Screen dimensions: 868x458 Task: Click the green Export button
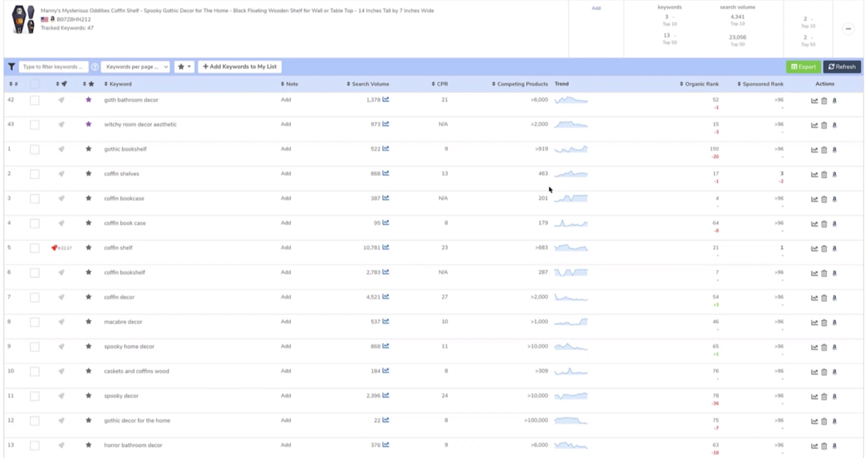pyautogui.click(x=803, y=67)
